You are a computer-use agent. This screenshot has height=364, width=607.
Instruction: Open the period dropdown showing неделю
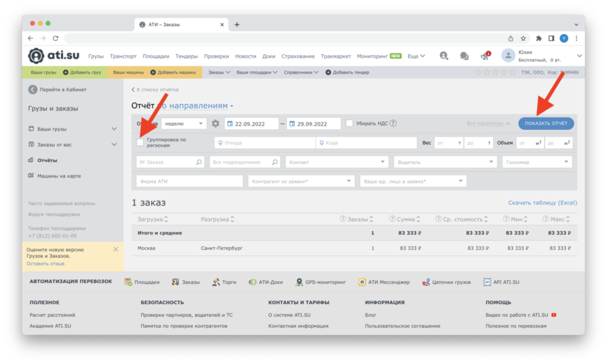pyautogui.click(x=184, y=123)
